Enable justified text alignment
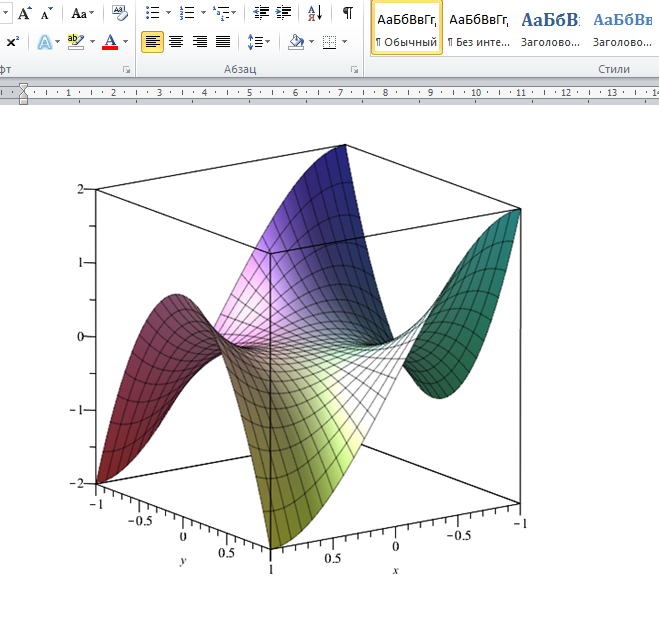The width and height of the screenshot is (659, 617). pyautogui.click(x=222, y=42)
